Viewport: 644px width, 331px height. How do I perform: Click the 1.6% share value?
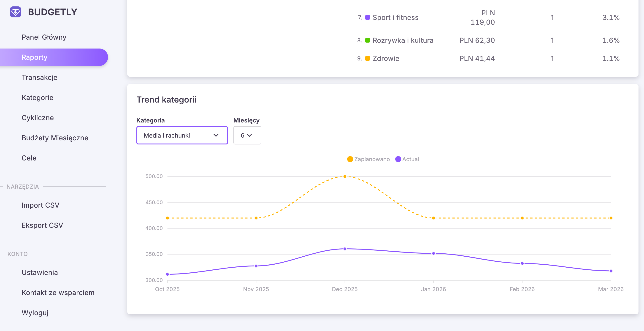pos(611,40)
